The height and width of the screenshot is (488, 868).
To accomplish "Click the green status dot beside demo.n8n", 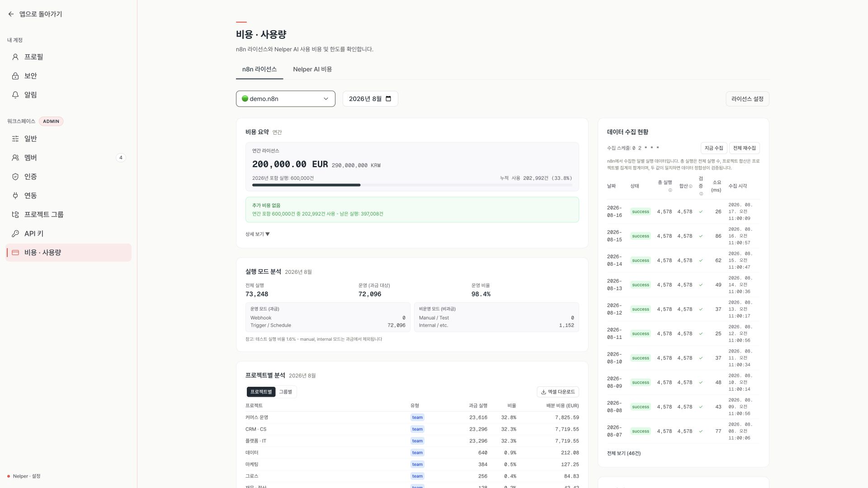I will click(x=245, y=99).
